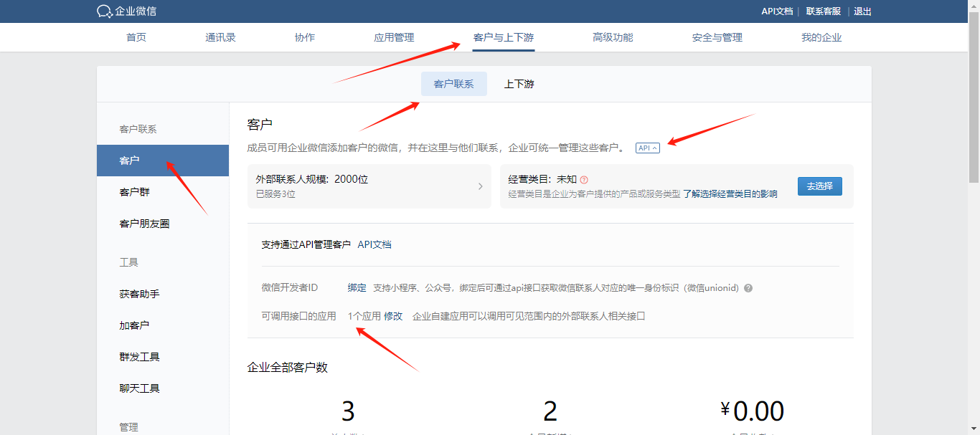Click the question mark icon beside 经营类目
The image size is (980, 435).
coord(584,180)
